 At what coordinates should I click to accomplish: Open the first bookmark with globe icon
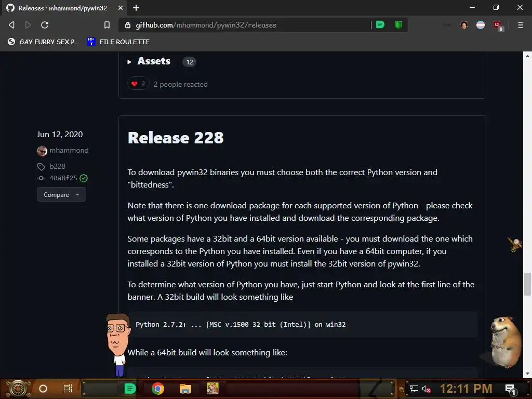43,42
